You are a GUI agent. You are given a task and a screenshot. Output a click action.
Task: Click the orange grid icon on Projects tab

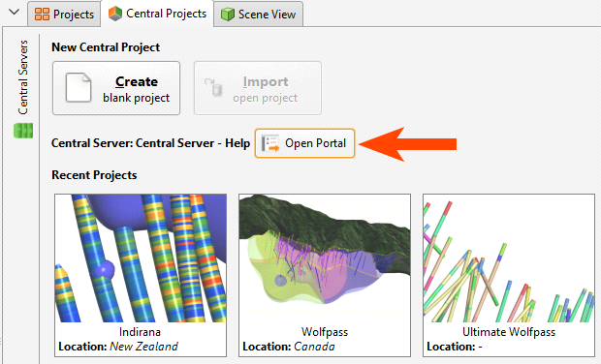[x=42, y=15]
